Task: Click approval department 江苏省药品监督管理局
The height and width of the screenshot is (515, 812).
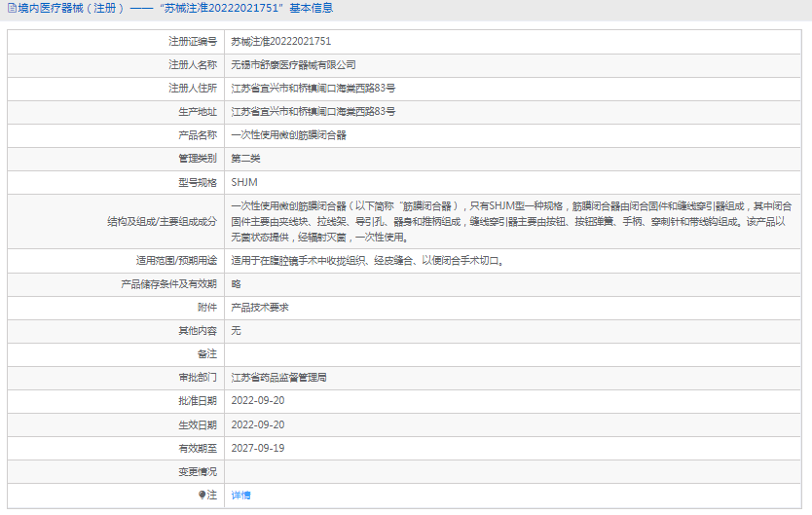Action: coord(278,378)
